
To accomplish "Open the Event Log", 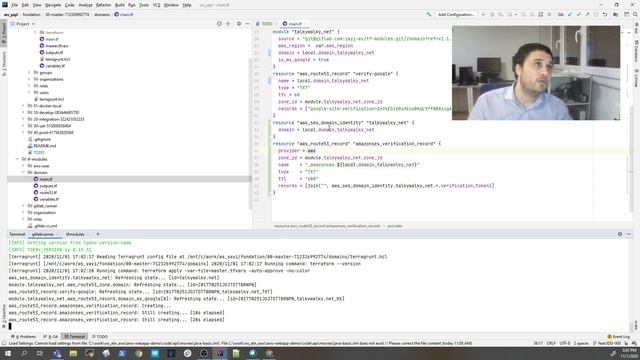I will coord(619,337).
